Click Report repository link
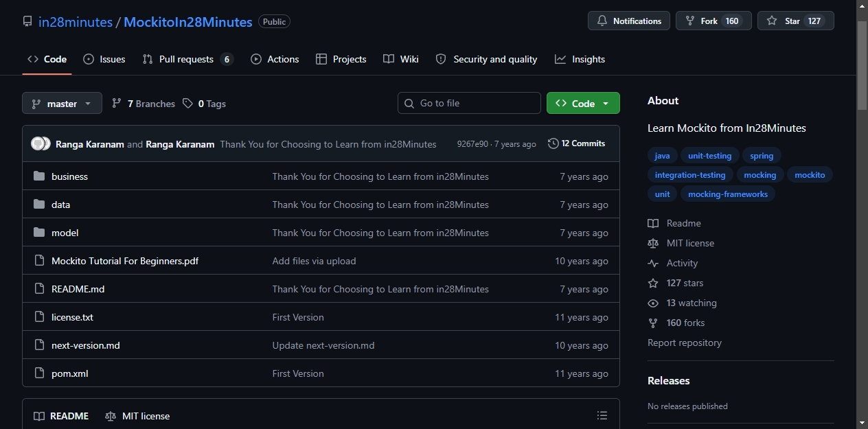The width and height of the screenshot is (868, 429). [685, 343]
